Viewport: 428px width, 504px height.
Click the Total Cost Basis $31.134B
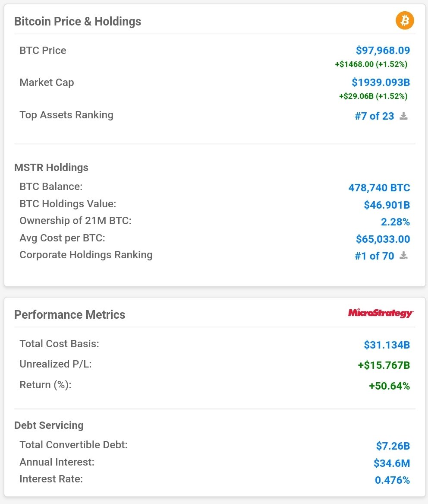pos(387,345)
